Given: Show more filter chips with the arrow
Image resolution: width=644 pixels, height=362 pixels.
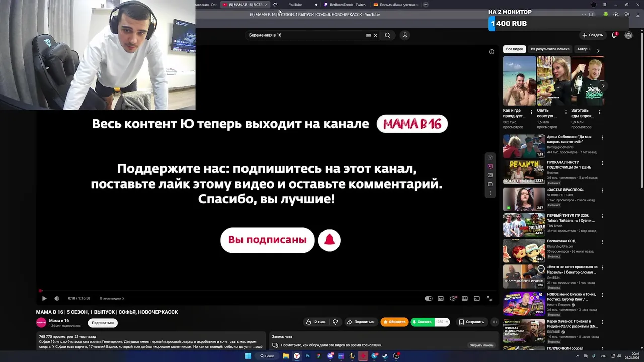Looking at the screenshot, I should coord(598,50).
